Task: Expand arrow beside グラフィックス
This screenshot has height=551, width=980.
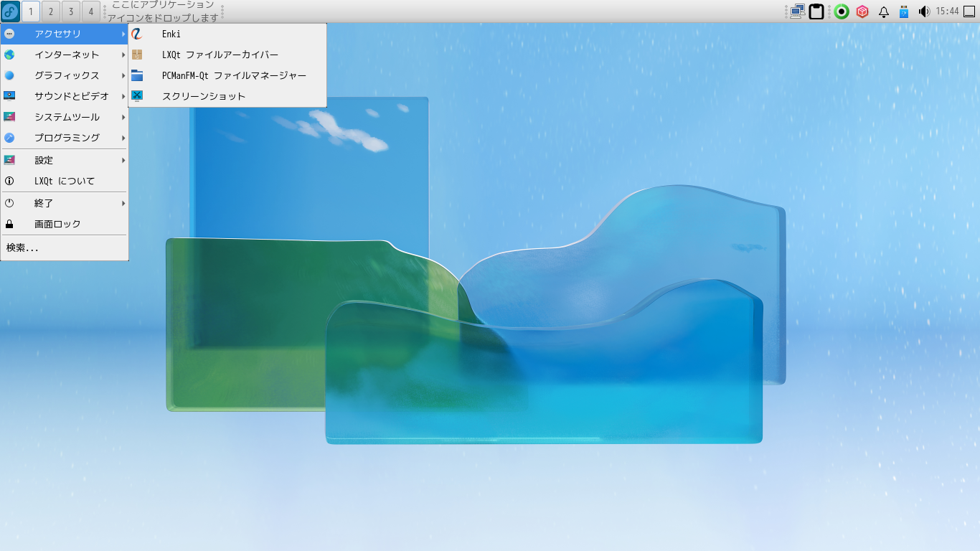Action: (123, 75)
